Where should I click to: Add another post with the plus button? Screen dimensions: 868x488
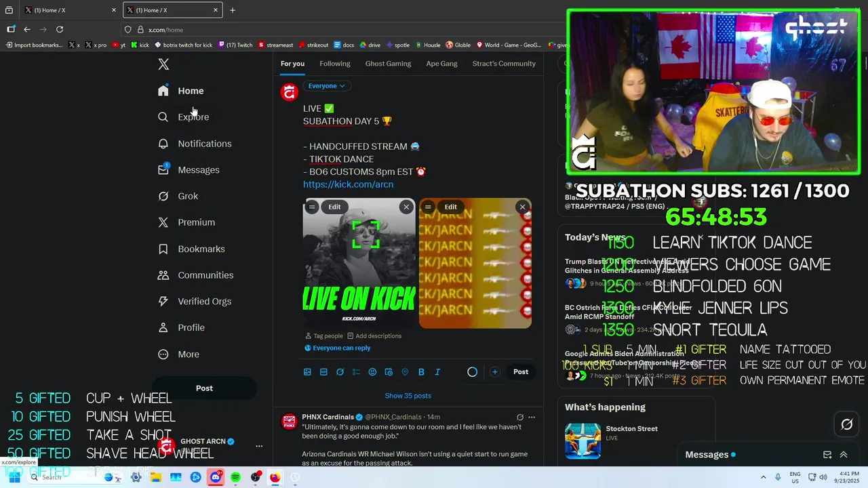(495, 372)
